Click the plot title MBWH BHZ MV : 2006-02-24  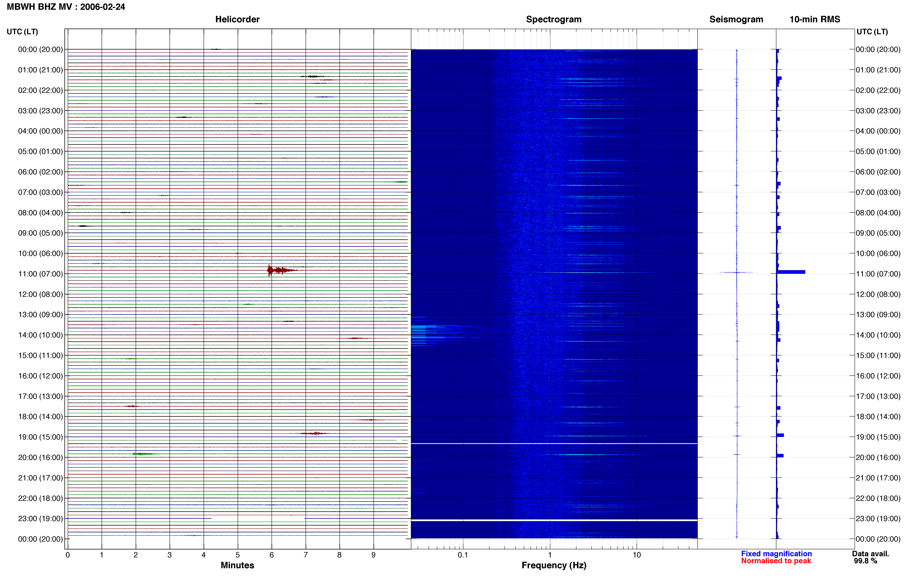click(x=66, y=7)
